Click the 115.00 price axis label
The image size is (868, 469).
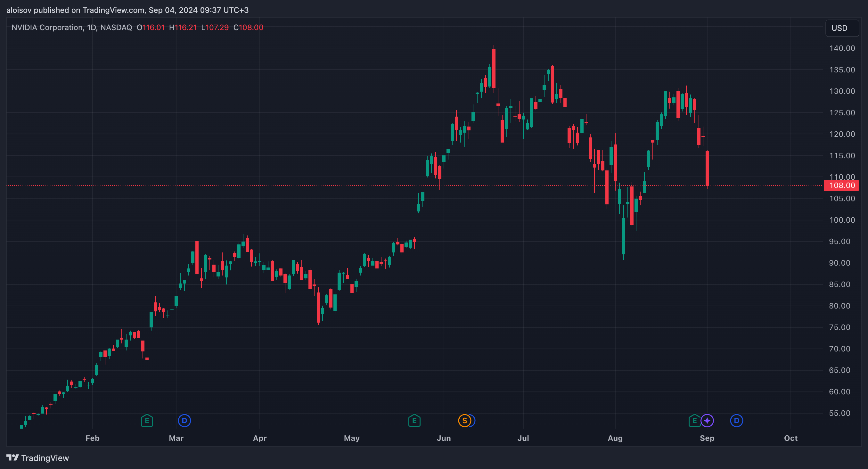point(842,156)
